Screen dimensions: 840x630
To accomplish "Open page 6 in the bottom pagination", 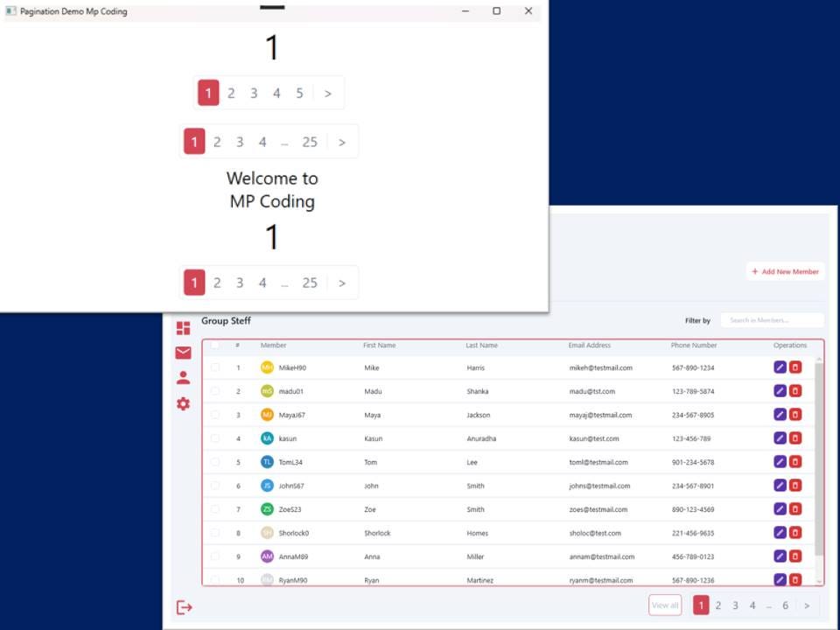I will [785, 605].
